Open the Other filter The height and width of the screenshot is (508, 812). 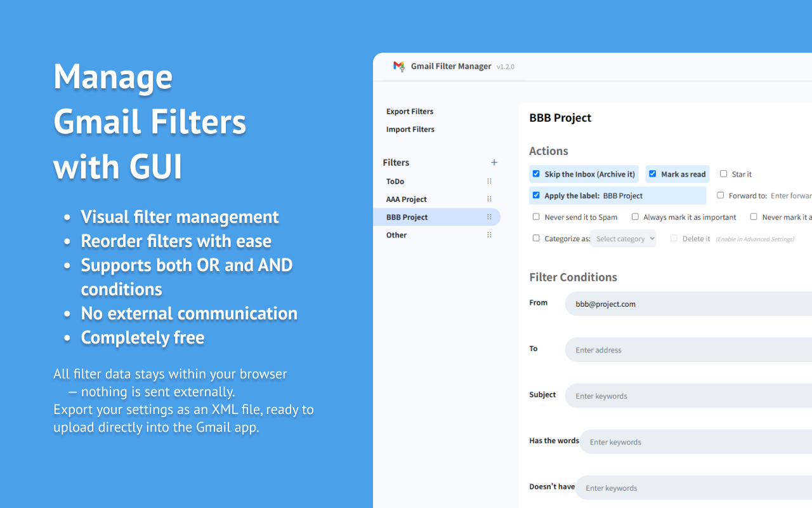[x=396, y=234]
